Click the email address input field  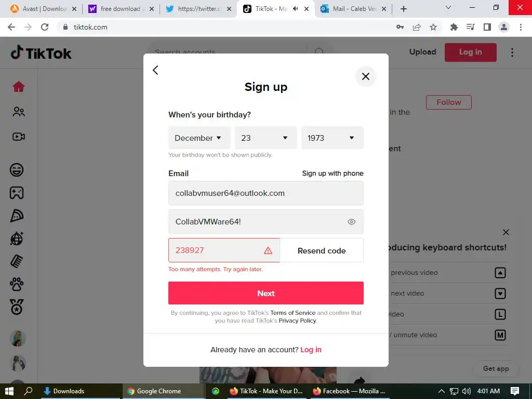click(265, 193)
